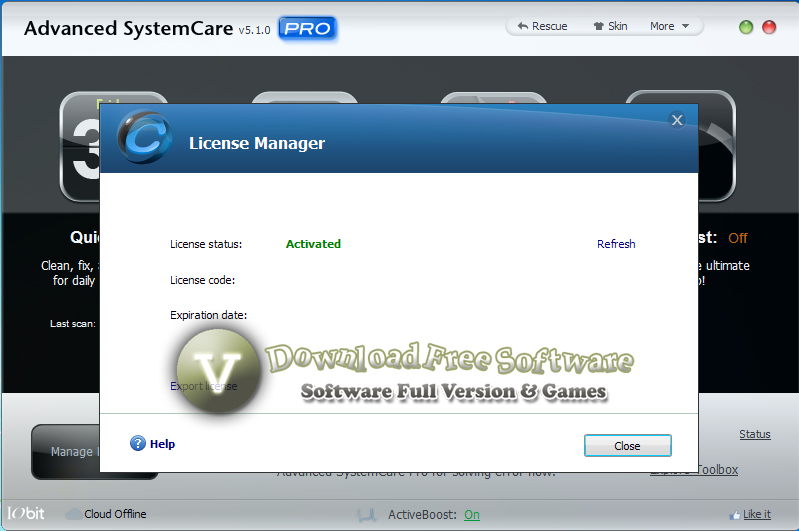The width and height of the screenshot is (799, 531).
Task: Open the Status link
Action: (x=755, y=434)
